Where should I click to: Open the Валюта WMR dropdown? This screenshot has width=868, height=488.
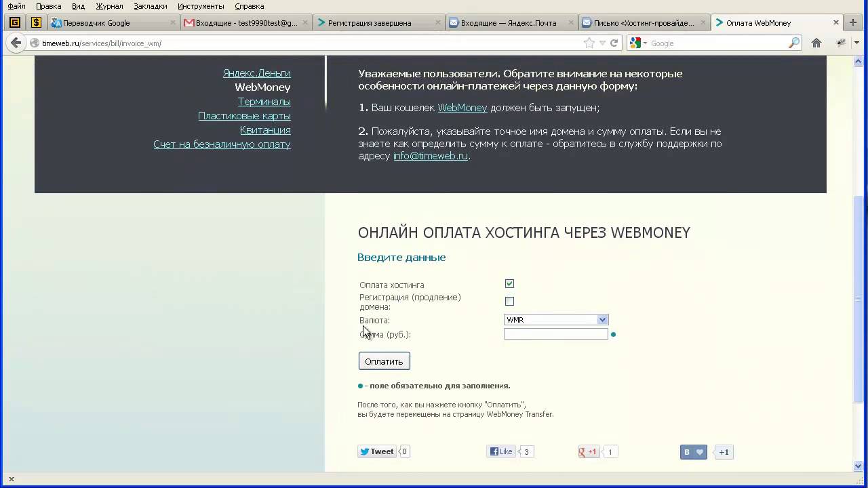(556, 320)
